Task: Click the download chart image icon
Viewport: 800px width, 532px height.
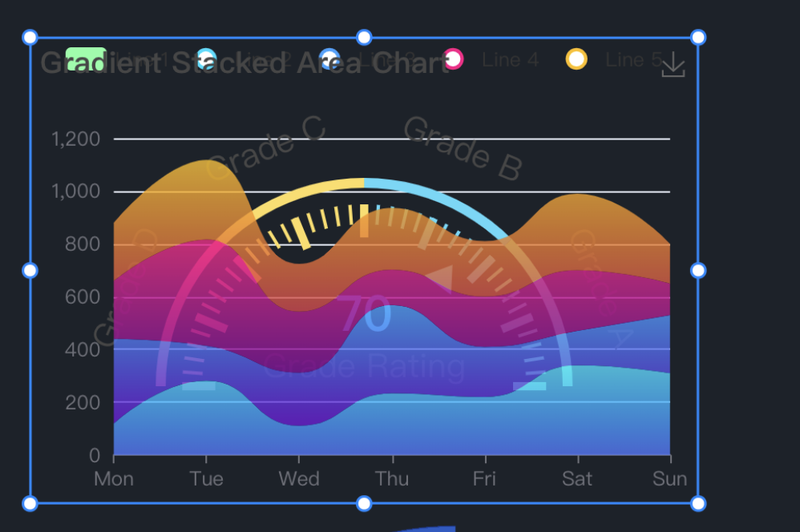Action: point(673,65)
